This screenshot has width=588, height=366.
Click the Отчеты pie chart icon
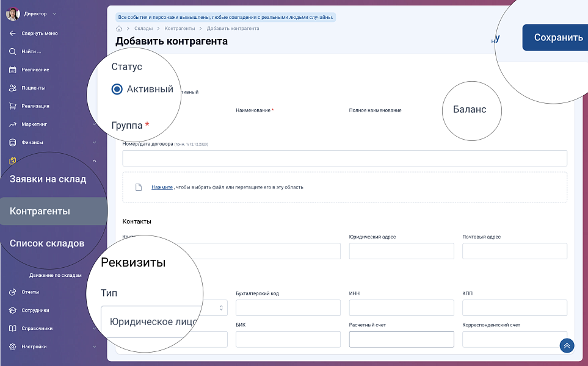point(12,292)
